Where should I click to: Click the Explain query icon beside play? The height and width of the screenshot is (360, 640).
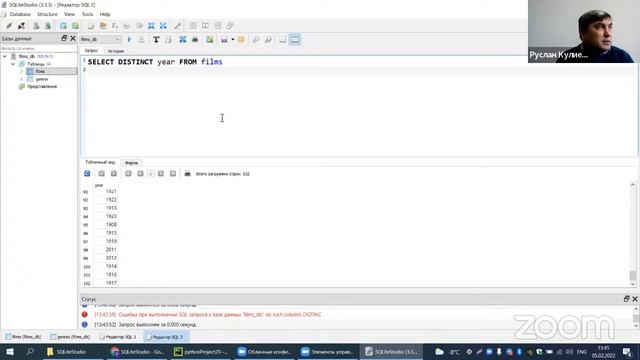coord(141,40)
